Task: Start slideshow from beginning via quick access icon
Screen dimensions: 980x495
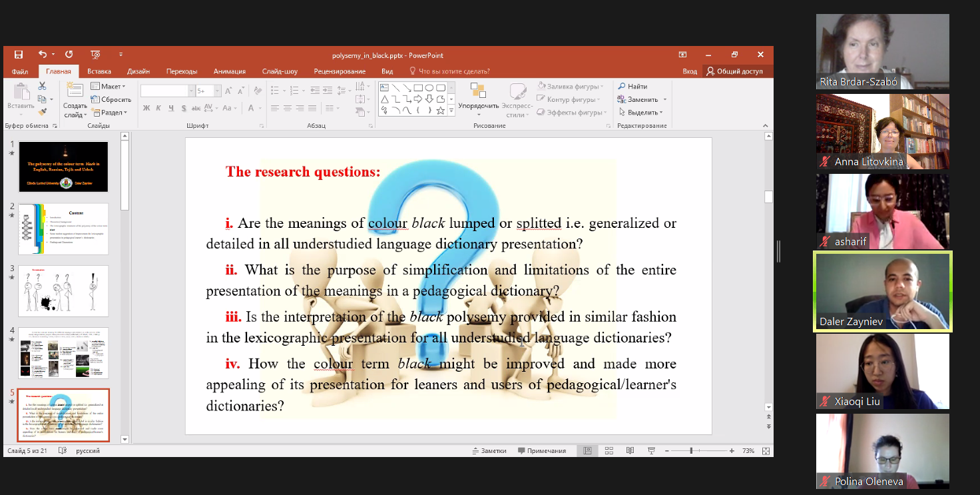Action: pos(95,55)
